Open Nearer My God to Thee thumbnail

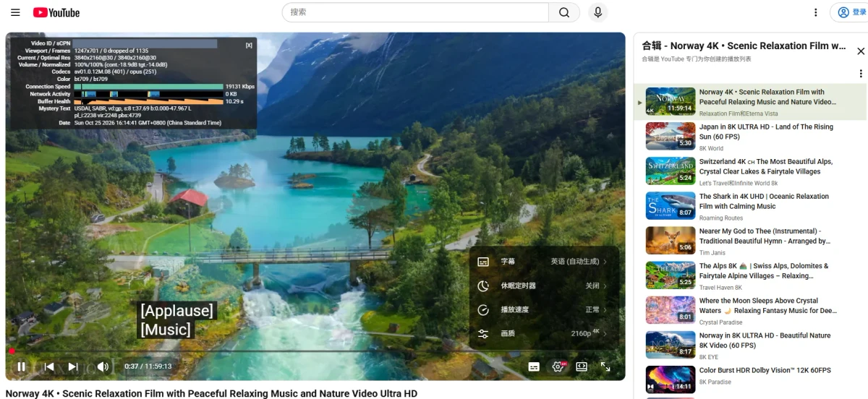[670, 240]
